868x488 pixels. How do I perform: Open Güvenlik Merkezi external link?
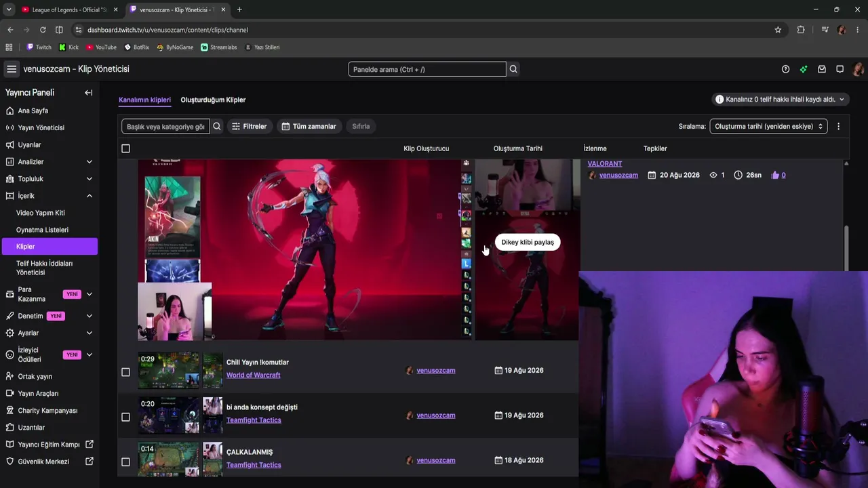[x=49, y=462]
